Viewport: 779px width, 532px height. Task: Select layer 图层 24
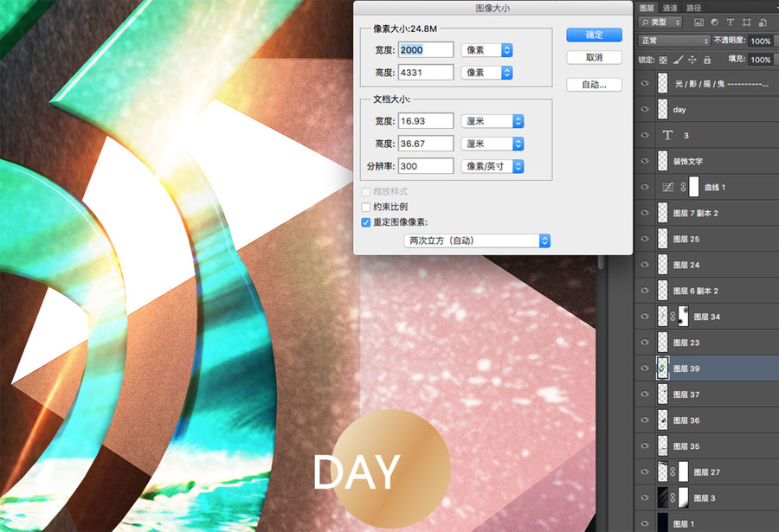coord(707,265)
